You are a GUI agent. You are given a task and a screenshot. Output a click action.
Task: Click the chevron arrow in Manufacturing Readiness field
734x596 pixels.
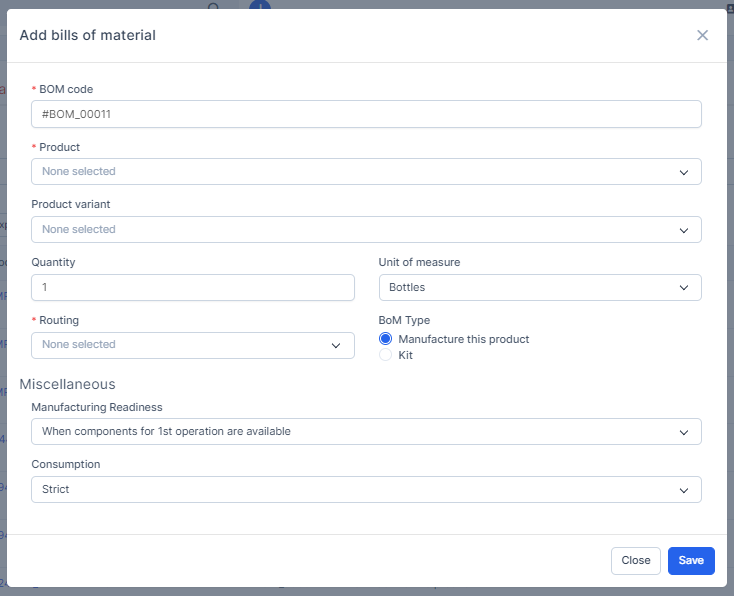684,432
